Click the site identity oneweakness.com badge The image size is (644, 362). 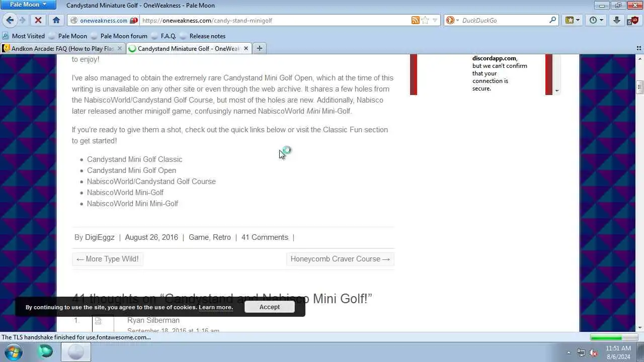[104, 21]
